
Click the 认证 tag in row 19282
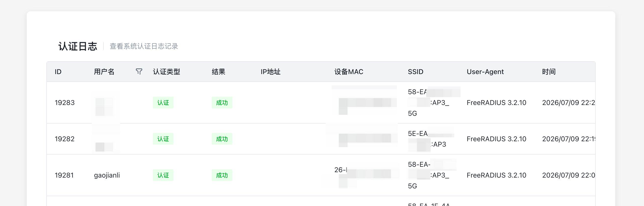coord(163,139)
